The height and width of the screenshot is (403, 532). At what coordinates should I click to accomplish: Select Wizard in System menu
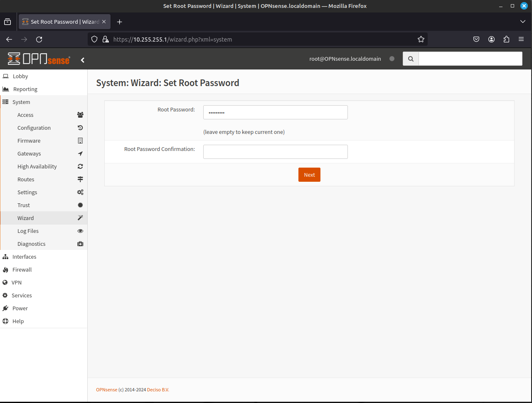click(x=44, y=218)
